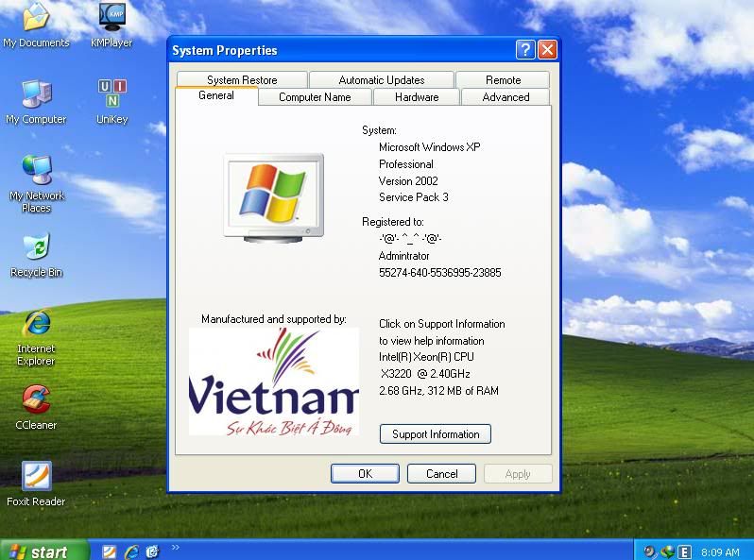Switch to Automatic Updates tab

coord(382,79)
